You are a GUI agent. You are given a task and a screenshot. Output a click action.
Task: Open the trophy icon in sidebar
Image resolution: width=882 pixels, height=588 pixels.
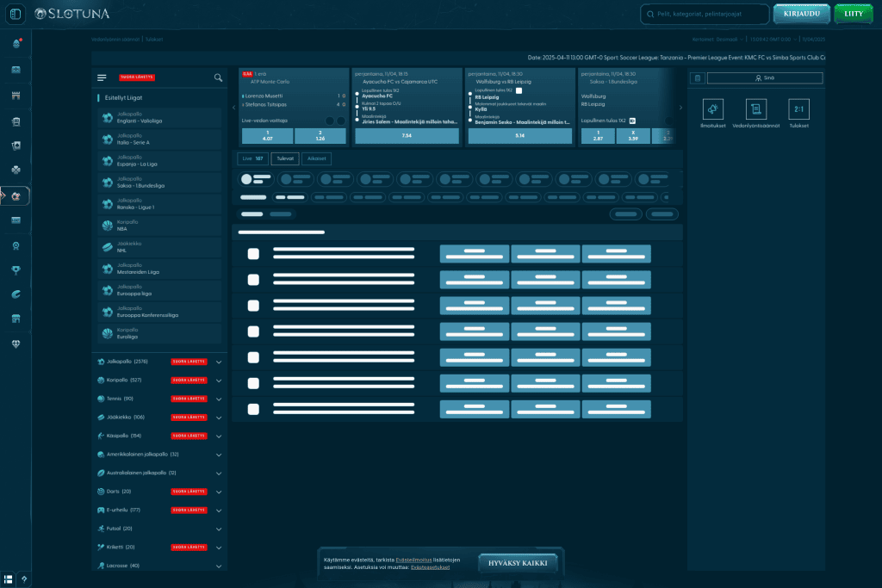click(x=16, y=270)
